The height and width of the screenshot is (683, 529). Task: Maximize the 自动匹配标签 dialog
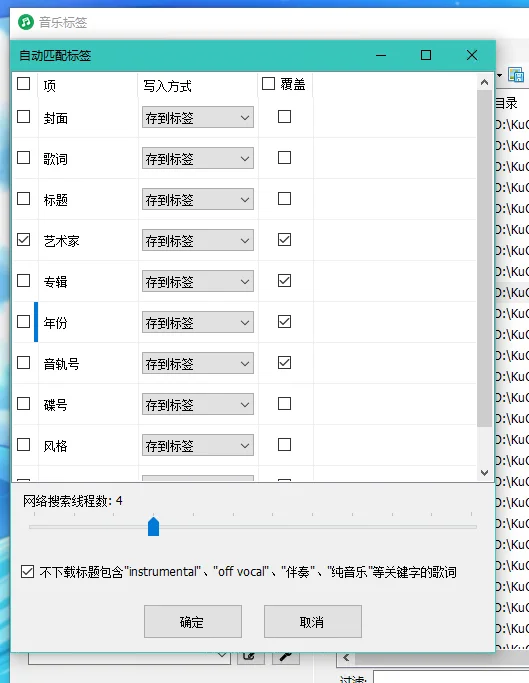[x=426, y=55]
